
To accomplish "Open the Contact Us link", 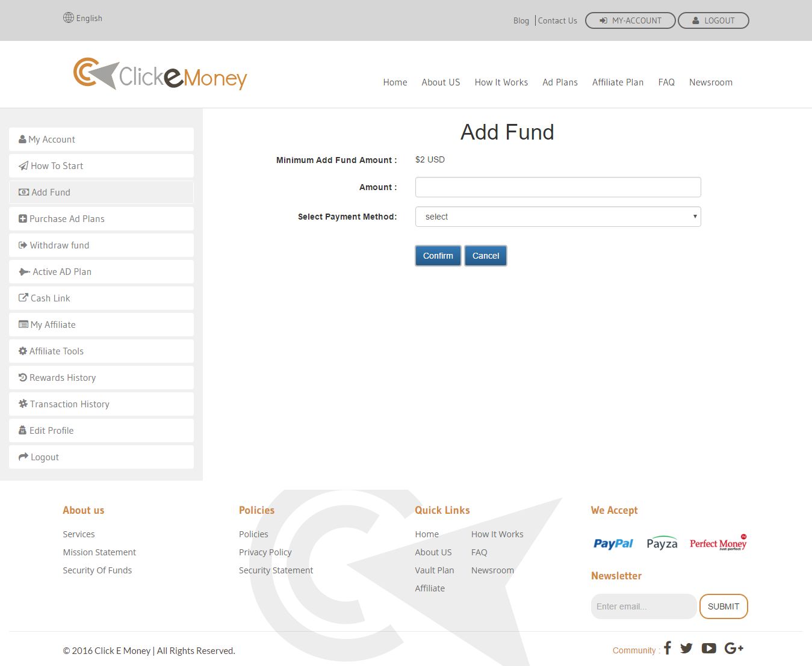I will (557, 20).
